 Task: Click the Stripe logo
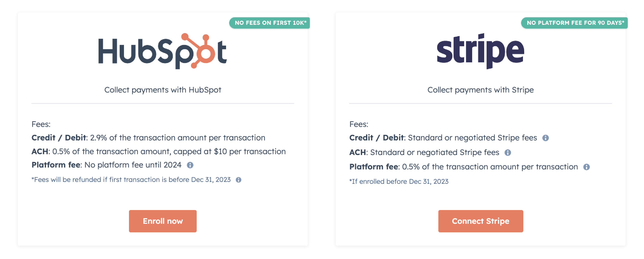pos(480,51)
